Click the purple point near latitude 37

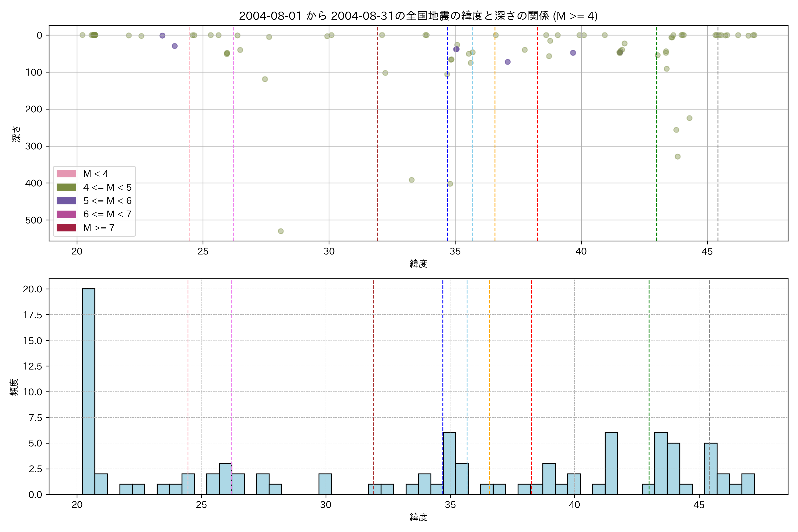point(508,62)
